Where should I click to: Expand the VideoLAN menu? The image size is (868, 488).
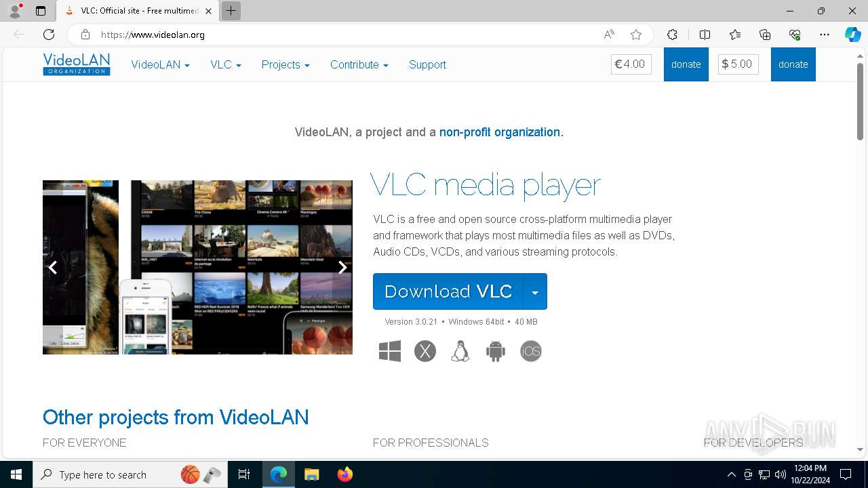tap(160, 64)
